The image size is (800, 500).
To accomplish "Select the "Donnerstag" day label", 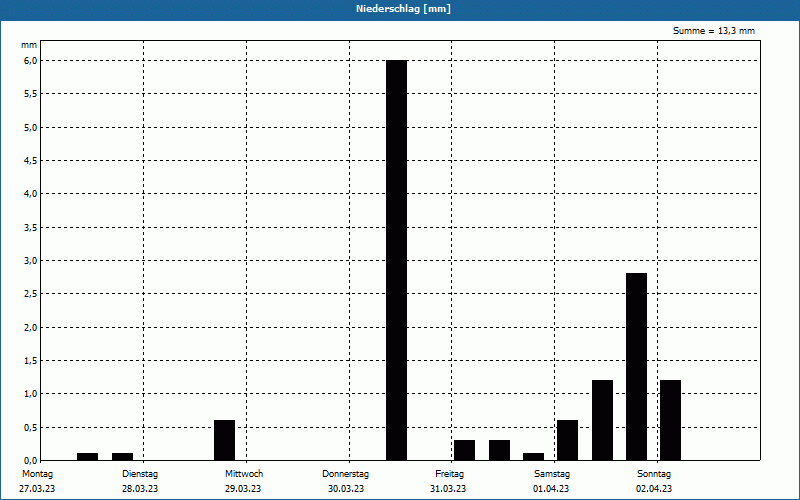I will pyautogui.click(x=345, y=474).
